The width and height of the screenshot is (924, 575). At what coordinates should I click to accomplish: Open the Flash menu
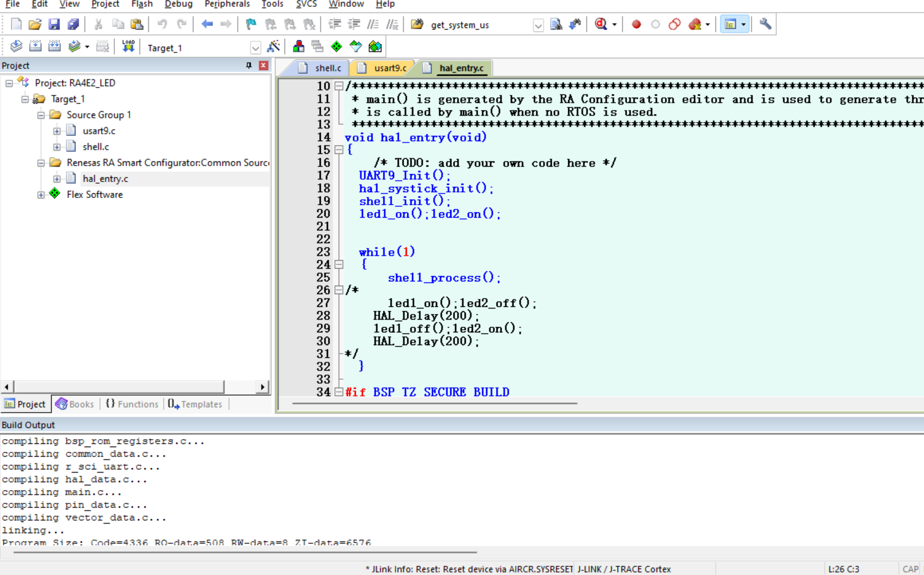click(142, 4)
